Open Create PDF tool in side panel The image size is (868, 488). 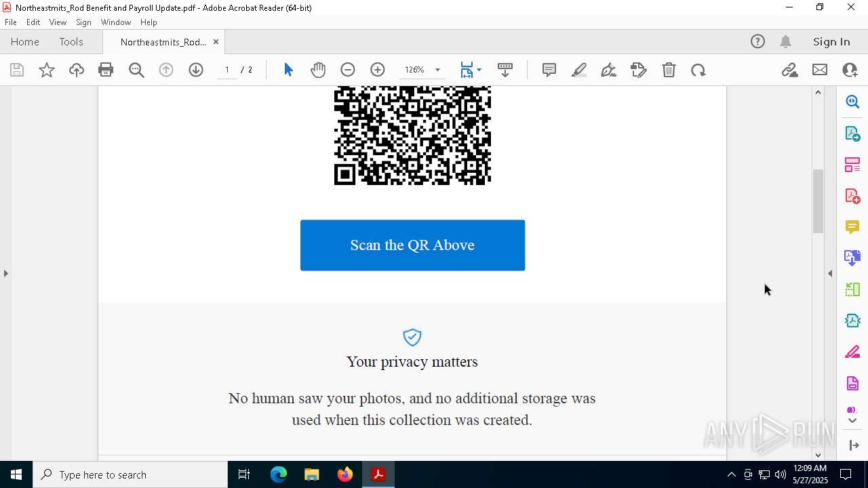(852, 195)
